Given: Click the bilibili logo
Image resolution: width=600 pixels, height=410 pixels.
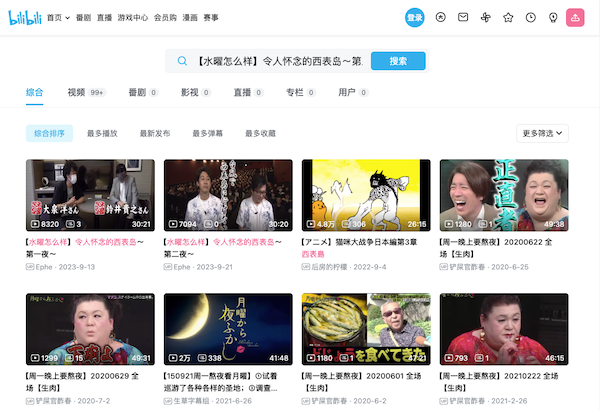Looking at the screenshot, I should [24, 17].
